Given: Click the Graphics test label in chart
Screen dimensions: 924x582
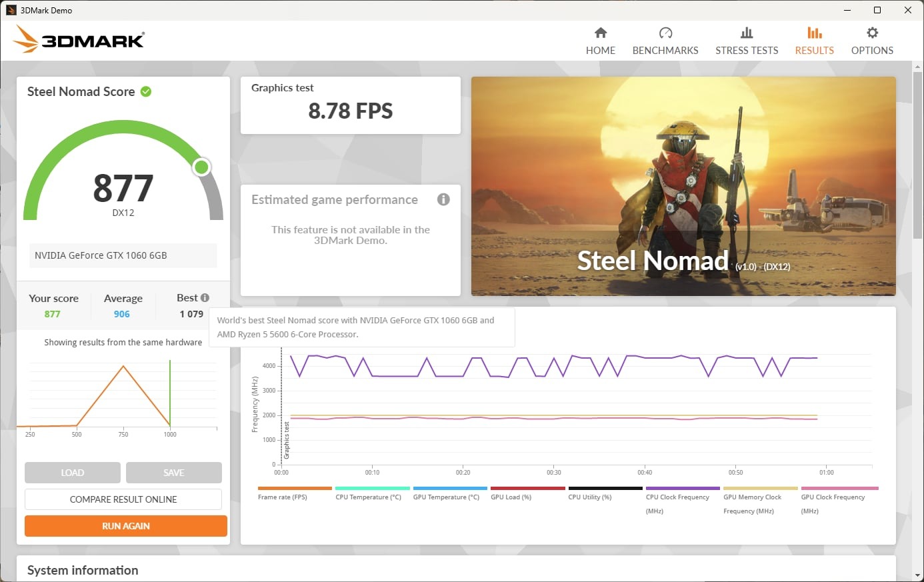Looking at the screenshot, I should coord(287,439).
